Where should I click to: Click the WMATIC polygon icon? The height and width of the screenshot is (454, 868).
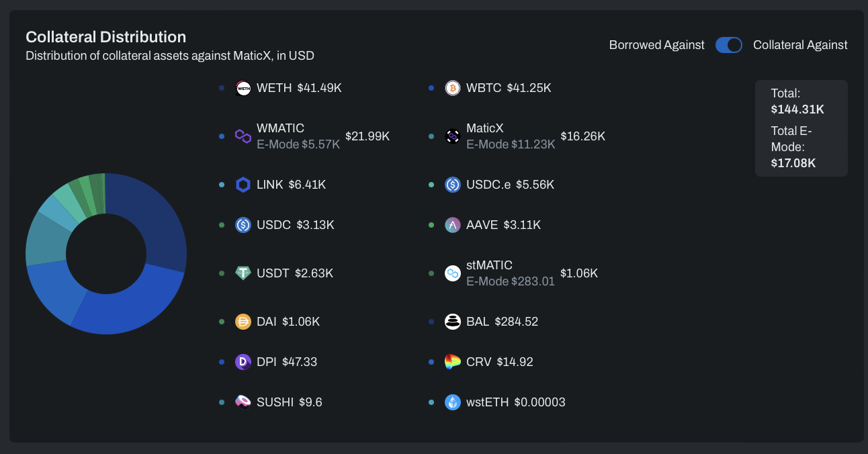tap(243, 136)
